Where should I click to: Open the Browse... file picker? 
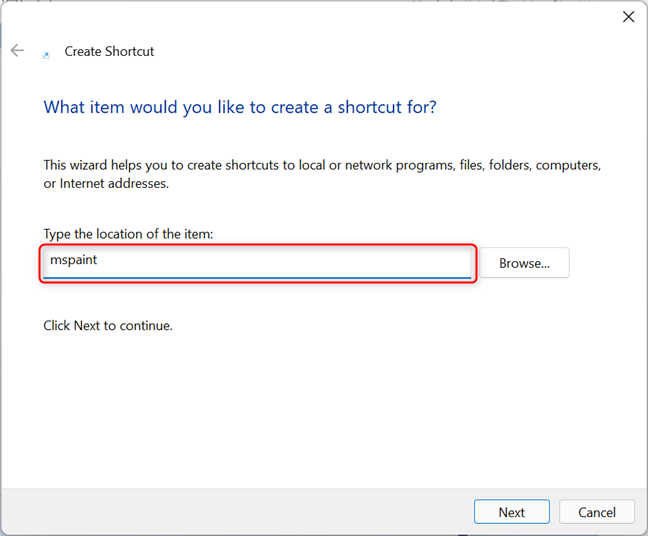tap(524, 263)
